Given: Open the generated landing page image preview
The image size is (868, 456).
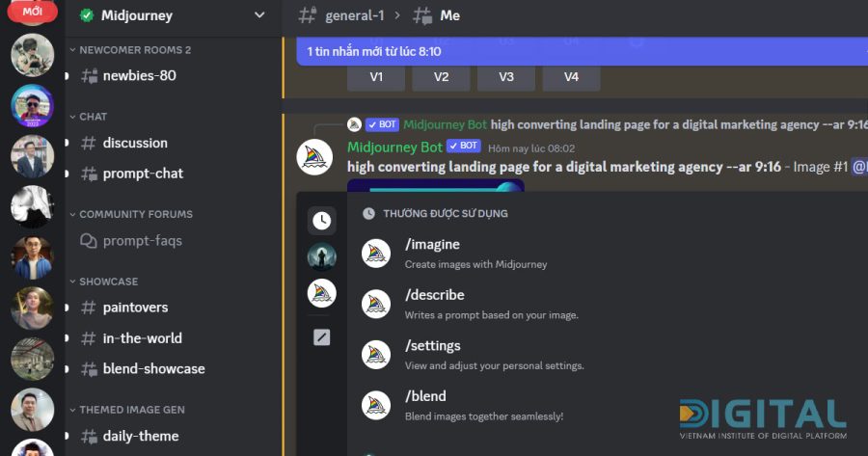Looking at the screenshot, I should click(x=436, y=185).
